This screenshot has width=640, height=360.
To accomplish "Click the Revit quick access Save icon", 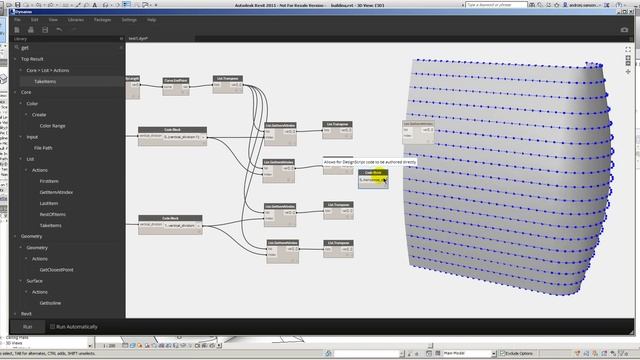I will (x=17, y=5).
